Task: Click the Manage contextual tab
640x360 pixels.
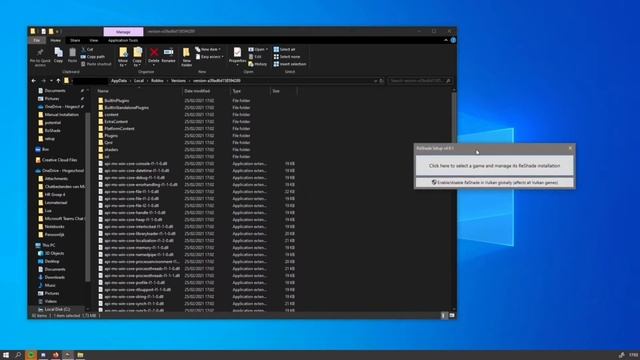Action: point(123,31)
